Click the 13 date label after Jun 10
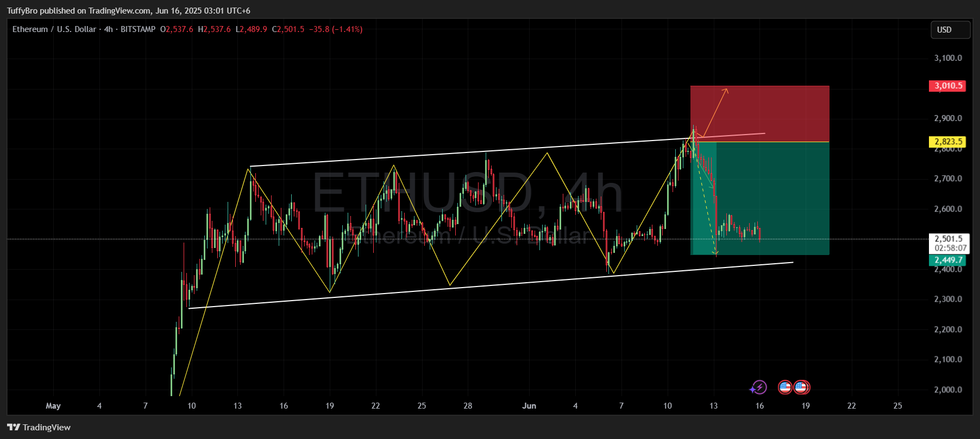Screen dimensions: 980x439 point(713,406)
